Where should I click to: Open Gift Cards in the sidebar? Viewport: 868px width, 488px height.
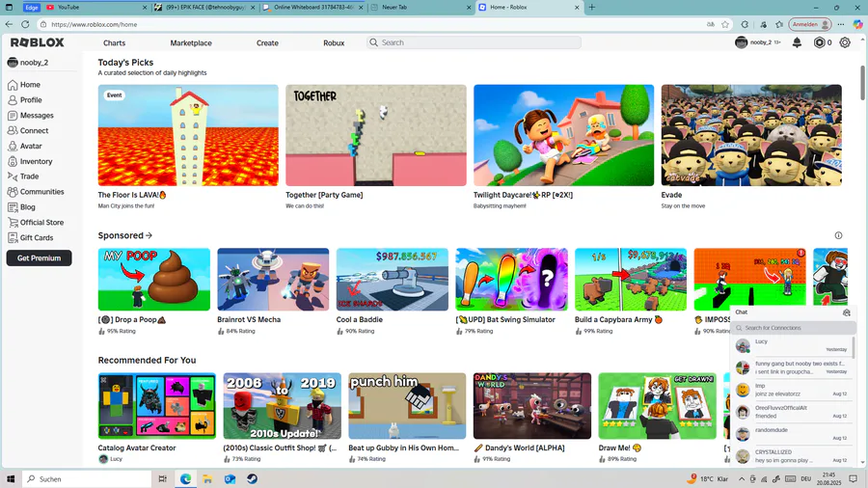(31, 237)
